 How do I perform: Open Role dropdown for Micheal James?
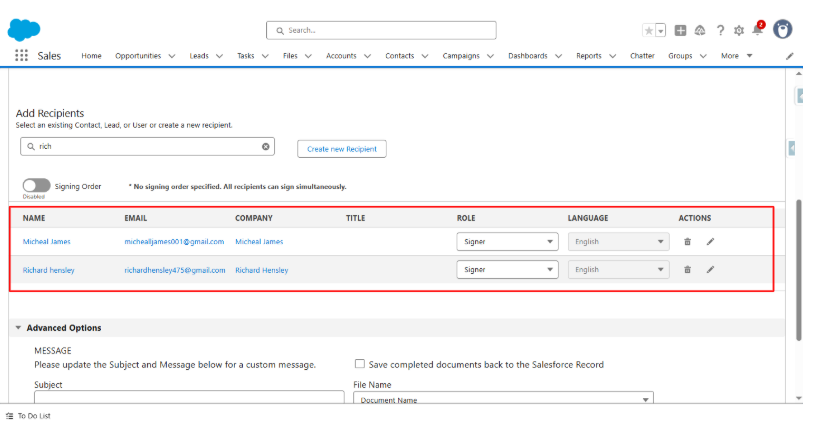pos(507,241)
